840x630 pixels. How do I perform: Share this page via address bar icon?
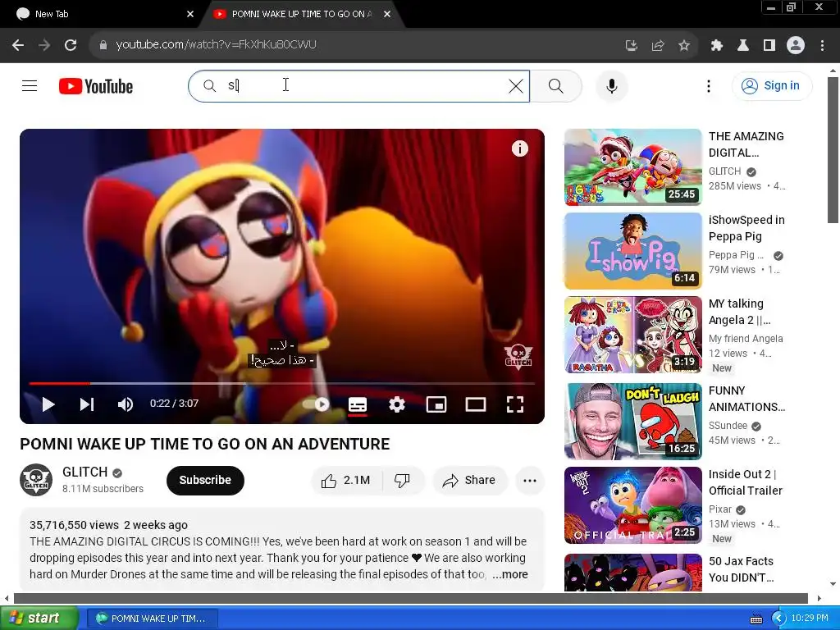pos(658,46)
